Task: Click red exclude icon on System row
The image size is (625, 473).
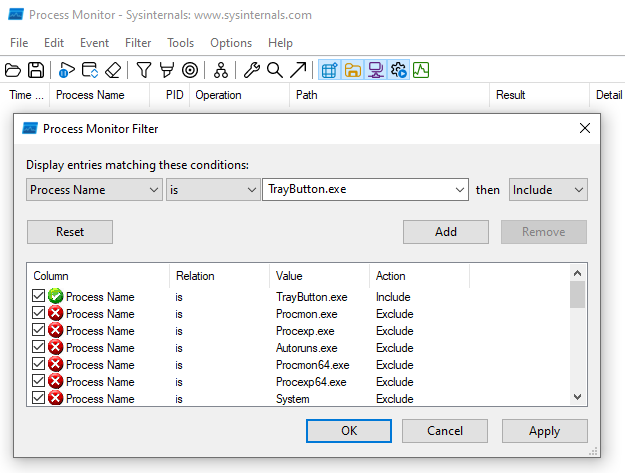Action: click(55, 398)
